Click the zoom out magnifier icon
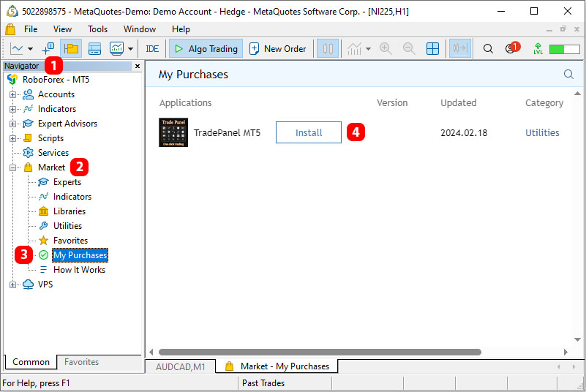Screen dimensions: 586x392 click(409, 49)
